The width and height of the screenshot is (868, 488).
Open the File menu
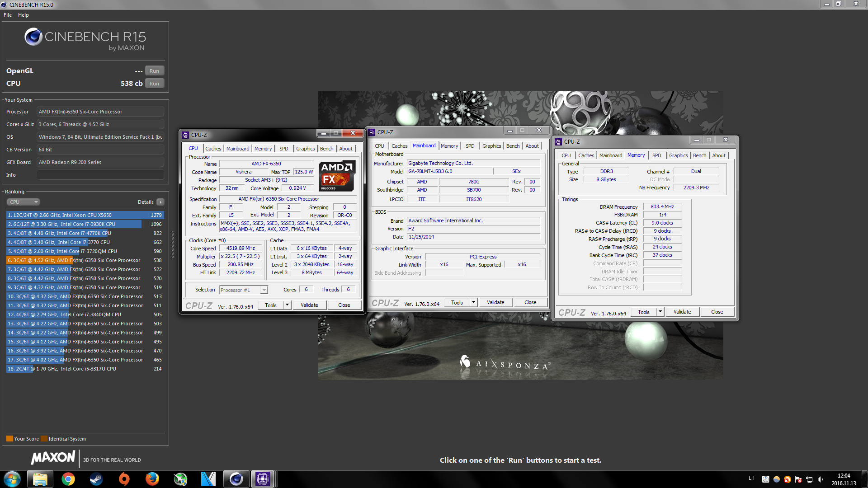8,15
